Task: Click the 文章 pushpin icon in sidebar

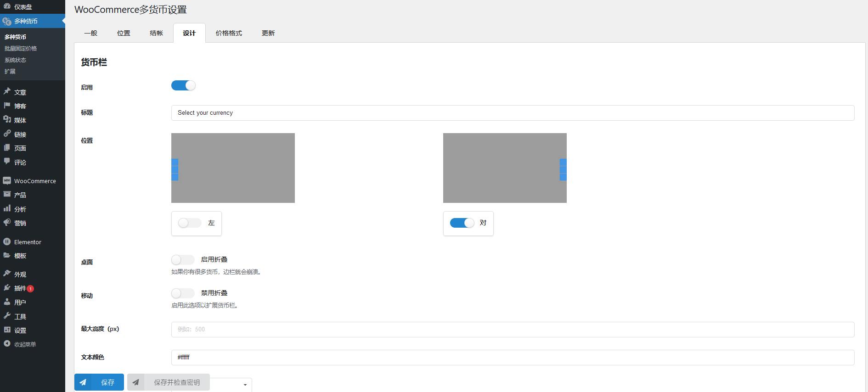Action: [x=7, y=91]
